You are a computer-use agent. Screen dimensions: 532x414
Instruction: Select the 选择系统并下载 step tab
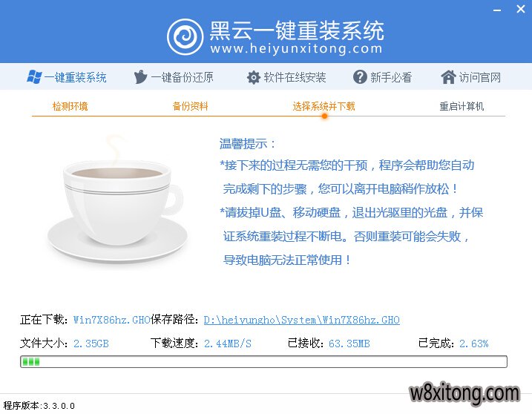tap(324, 106)
